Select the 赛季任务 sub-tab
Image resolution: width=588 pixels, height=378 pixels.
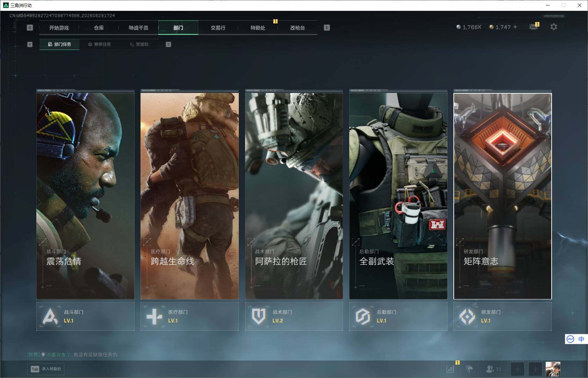click(99, 44)
